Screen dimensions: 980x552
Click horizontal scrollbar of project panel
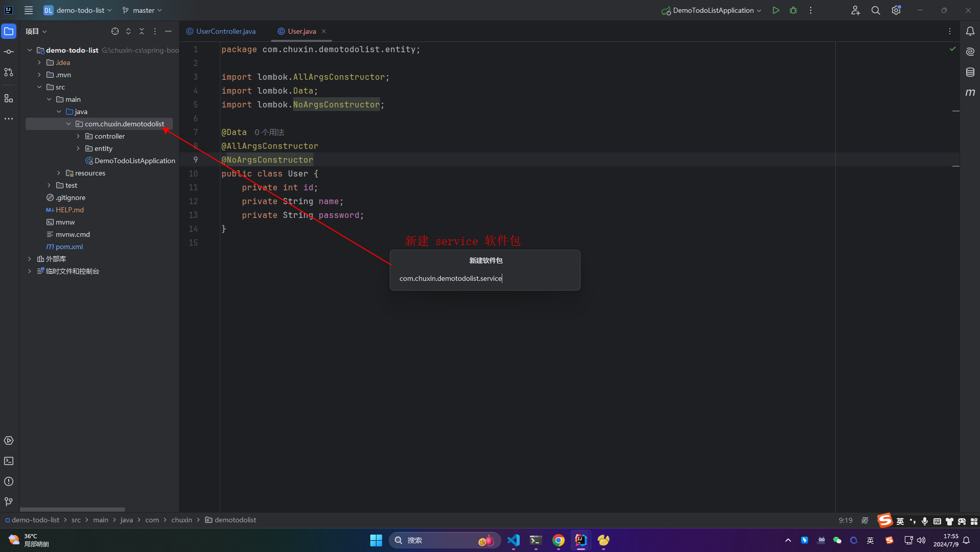pos(72,510)
